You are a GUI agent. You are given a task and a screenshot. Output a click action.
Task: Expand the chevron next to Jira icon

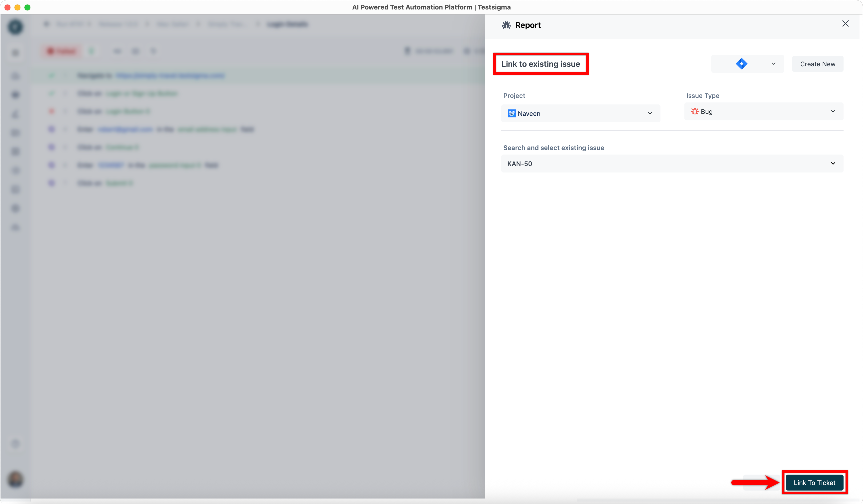773,64
